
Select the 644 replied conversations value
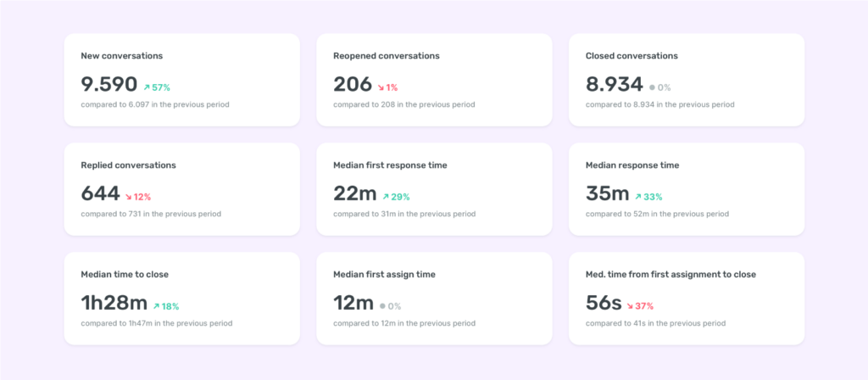(x=100, y=193)
